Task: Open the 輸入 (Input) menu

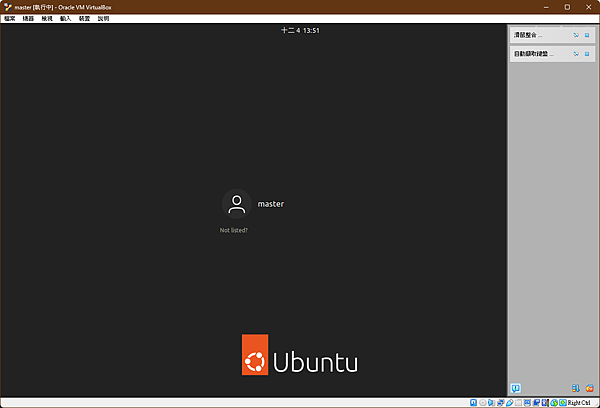Action: coord(65,18)
